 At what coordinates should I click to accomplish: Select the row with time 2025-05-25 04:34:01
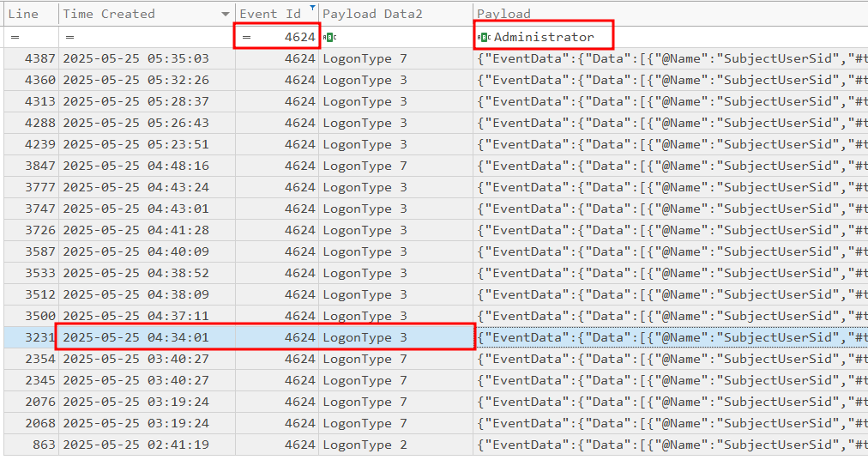(x=136, y=337)
